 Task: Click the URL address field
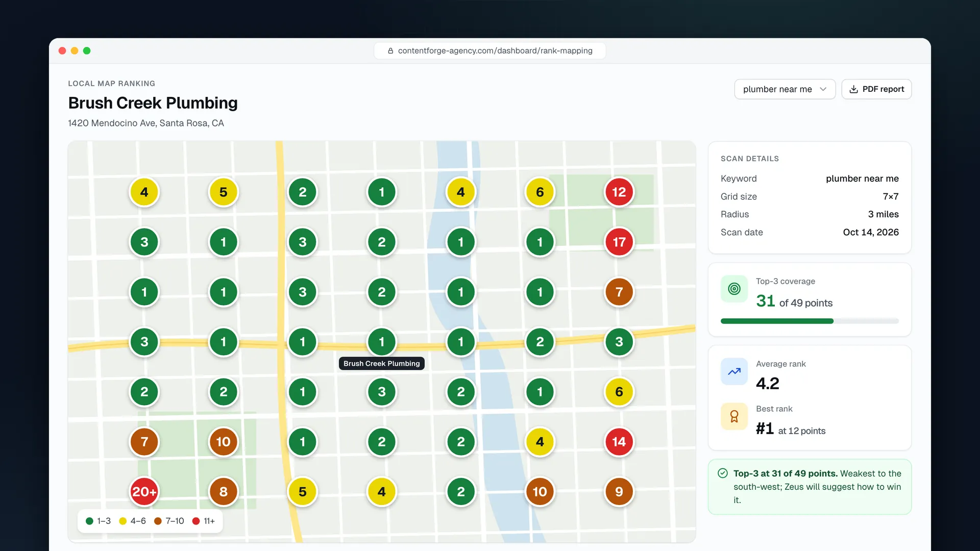pos(490,51)
